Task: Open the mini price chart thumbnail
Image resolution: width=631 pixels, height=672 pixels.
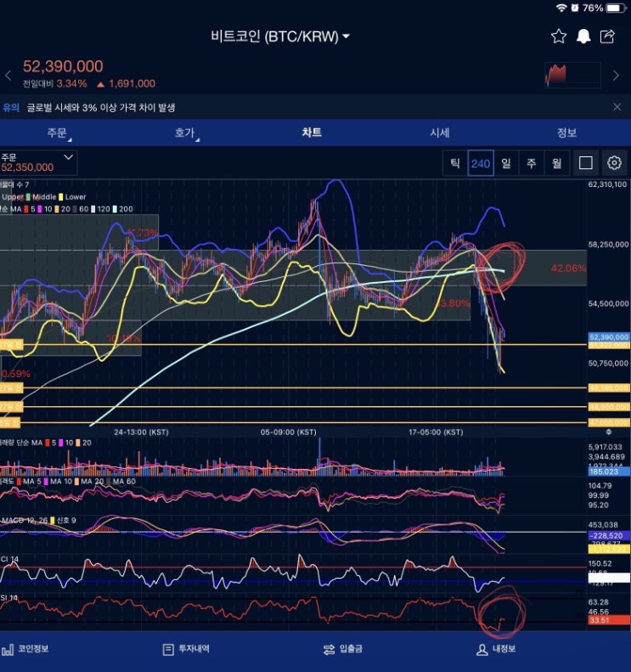Action: tap(572, 75)
